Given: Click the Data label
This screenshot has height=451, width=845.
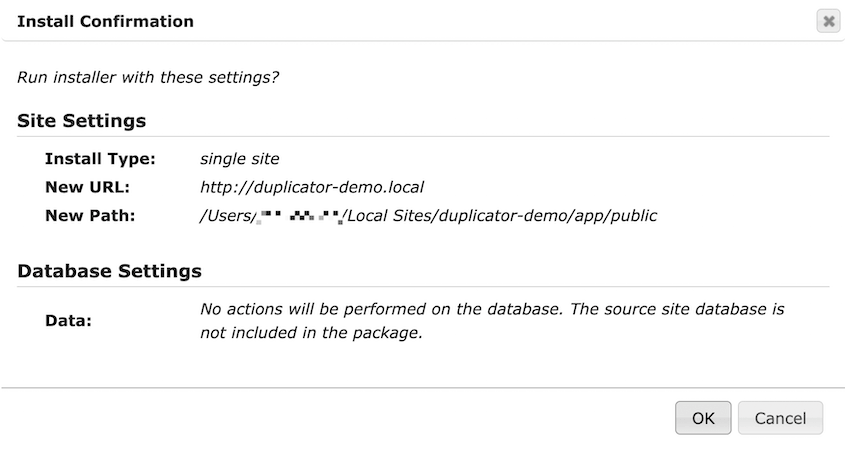Looking at the screenshot, I should [x=68, y=321].
